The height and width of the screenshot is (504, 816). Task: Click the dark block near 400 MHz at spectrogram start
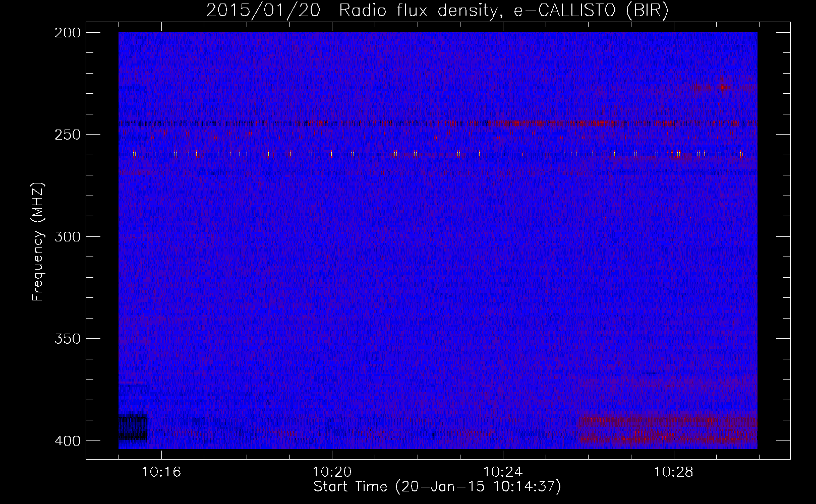(x=133, y=427)
